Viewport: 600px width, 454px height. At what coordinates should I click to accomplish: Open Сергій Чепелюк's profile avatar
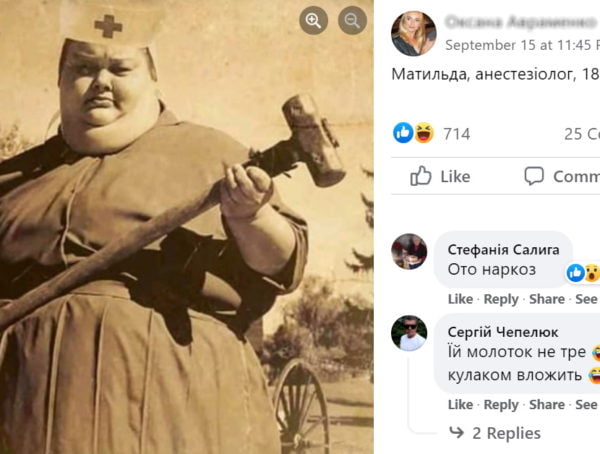(409, 333)
